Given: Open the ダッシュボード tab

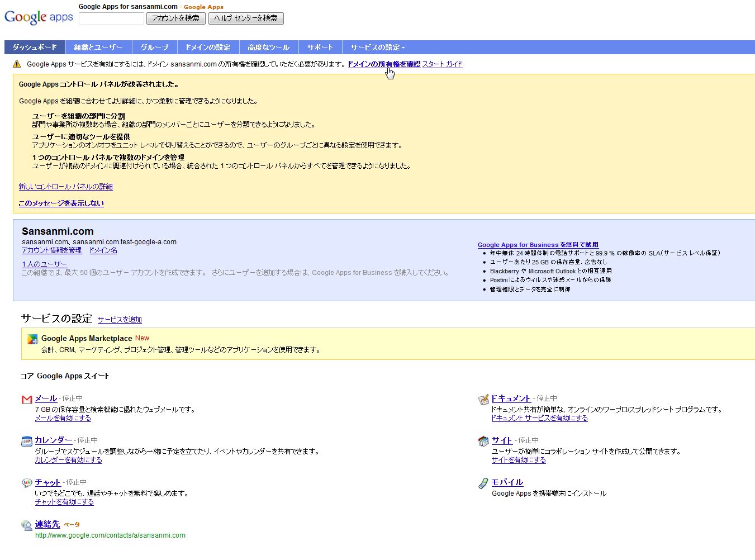Looking at the screenshot, I should [x=35, y=47].
